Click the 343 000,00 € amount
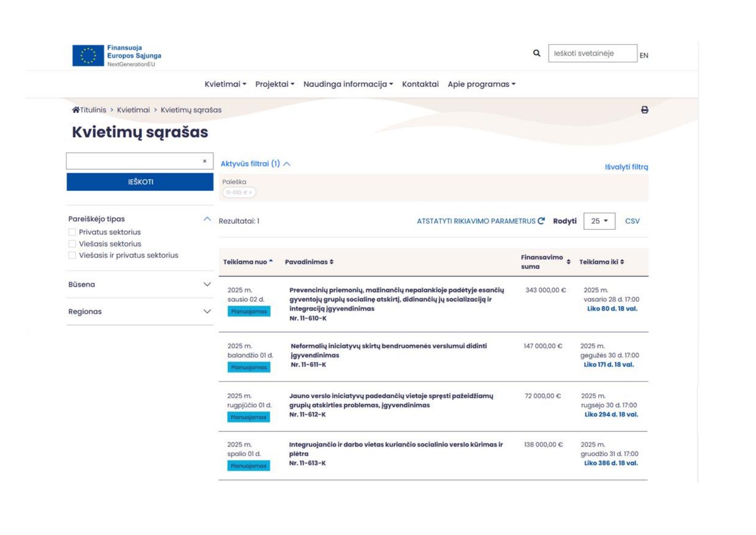Image resolution: width=756 pixels, height=535 pixels. pyautogui.click(x=546, y=290)
